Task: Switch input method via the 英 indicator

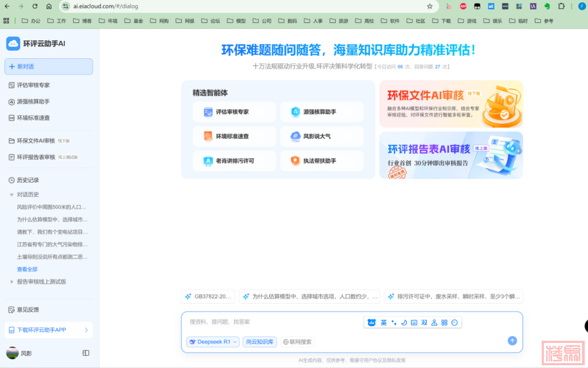Action: pyautogui.click(x=384, y=323)
